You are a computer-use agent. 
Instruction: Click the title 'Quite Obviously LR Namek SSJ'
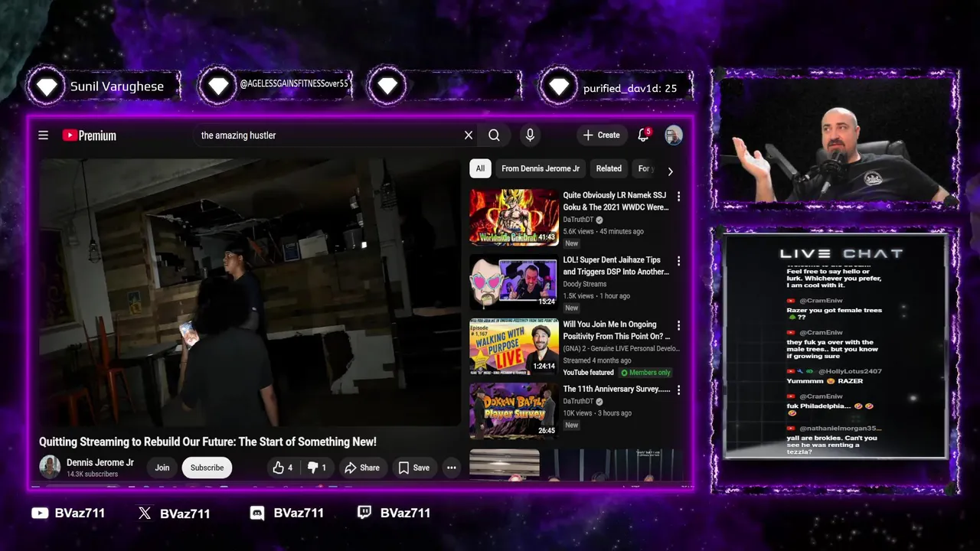[616, 201]
